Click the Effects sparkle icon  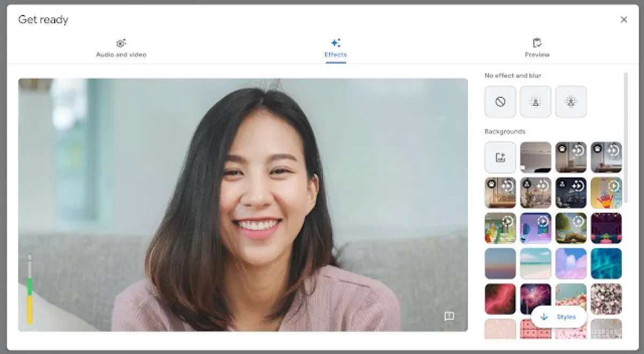[335, 42]
